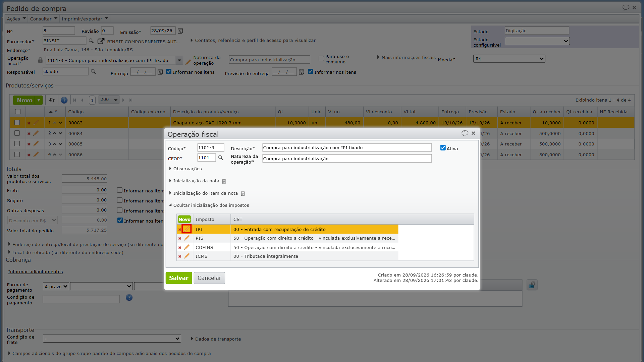Add new tax with Novo button in dialog

tap(184, 220)
